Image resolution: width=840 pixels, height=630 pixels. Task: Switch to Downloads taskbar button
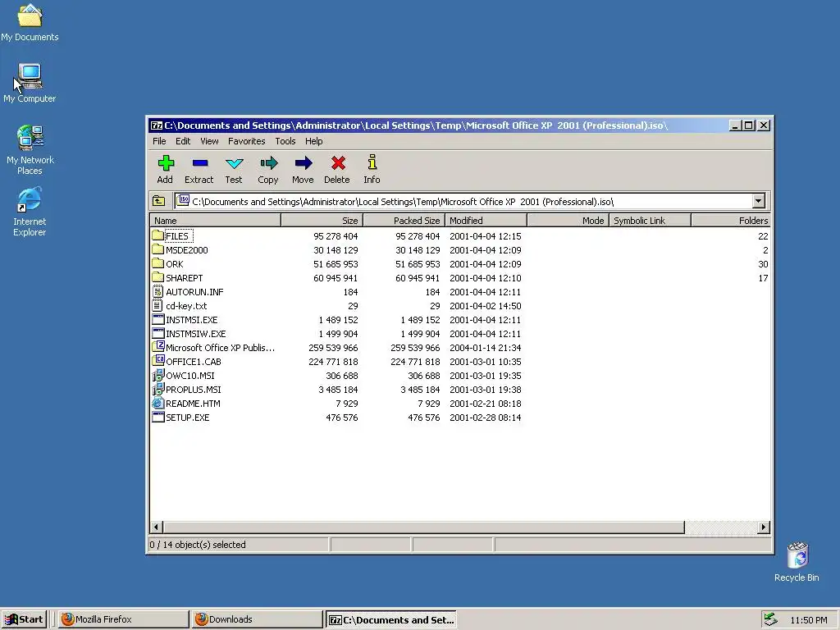pos(257,619)
